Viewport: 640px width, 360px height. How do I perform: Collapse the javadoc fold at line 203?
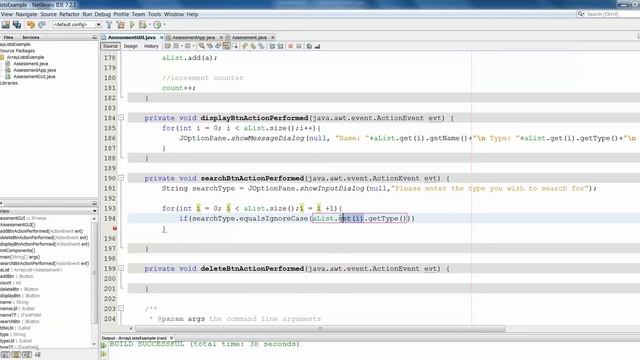tap(121, 309)
